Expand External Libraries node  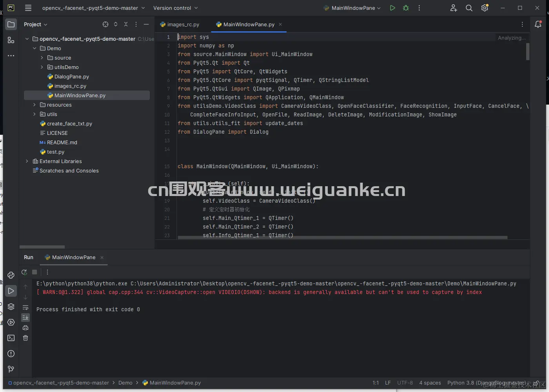point(27,161)
